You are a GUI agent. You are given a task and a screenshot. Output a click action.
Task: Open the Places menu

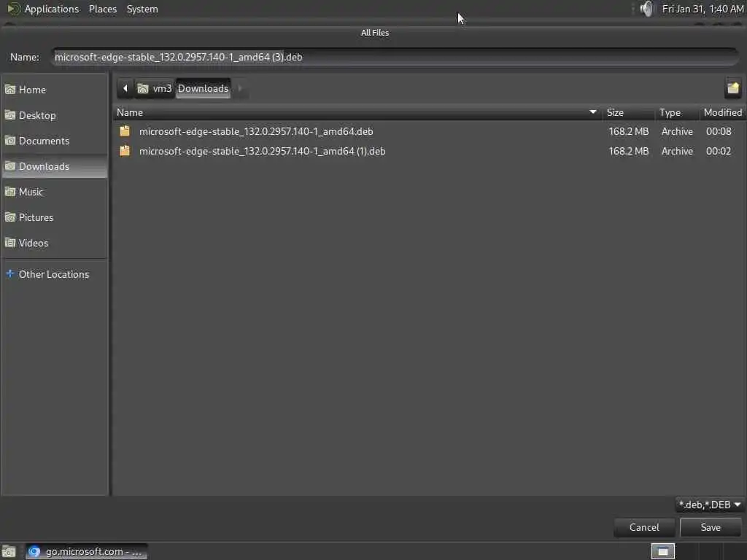[x=102, y=9]
